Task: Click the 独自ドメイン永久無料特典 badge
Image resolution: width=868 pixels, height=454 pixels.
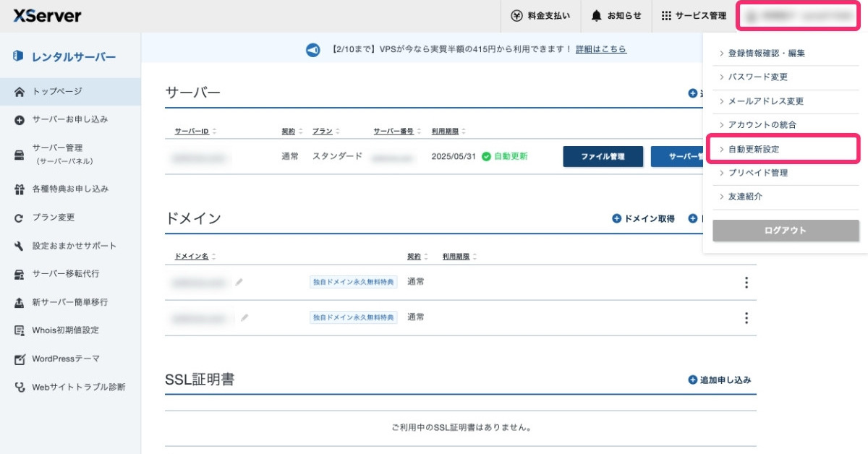Action: tap(353, 283)
